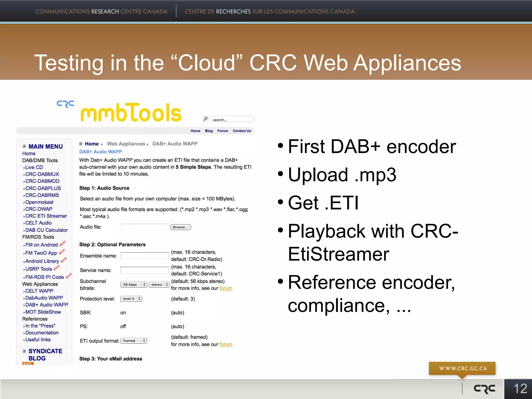Click the References section label
The image size is (532, 399).
coord(35,319)
